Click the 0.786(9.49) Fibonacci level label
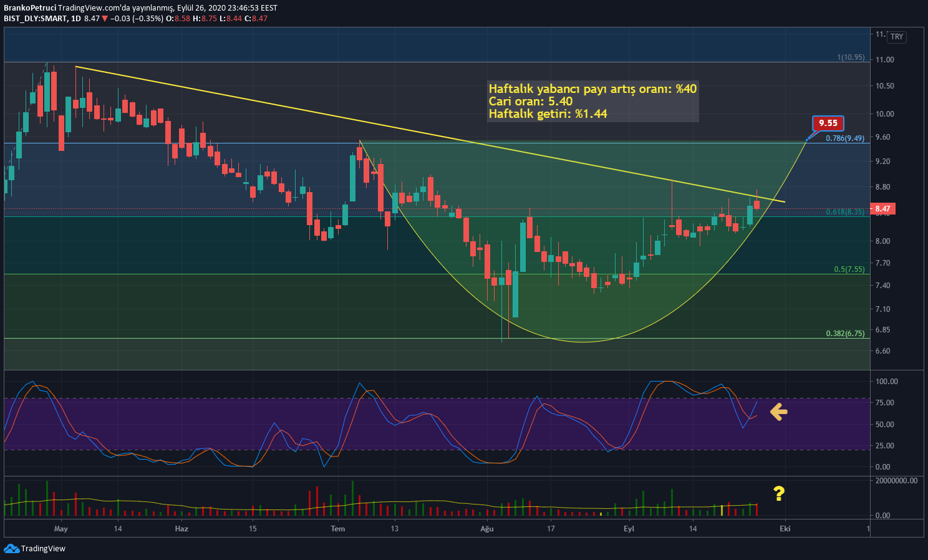Screen dimensions: 928x560 (845, 138)
